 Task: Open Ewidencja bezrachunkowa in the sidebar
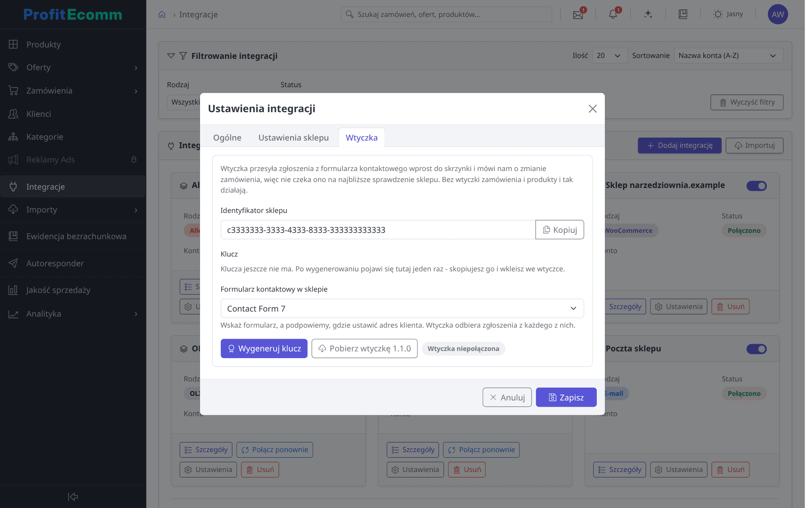click(73, 236)
